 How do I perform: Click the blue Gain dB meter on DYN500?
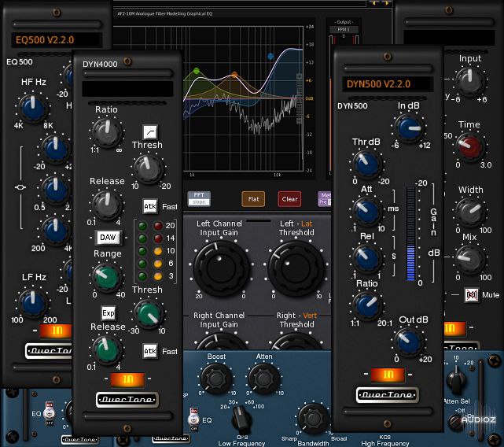coord(411,234)
